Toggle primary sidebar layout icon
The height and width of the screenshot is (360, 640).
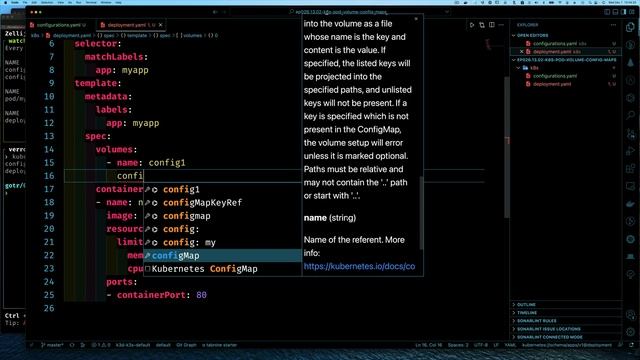point(607,12)
